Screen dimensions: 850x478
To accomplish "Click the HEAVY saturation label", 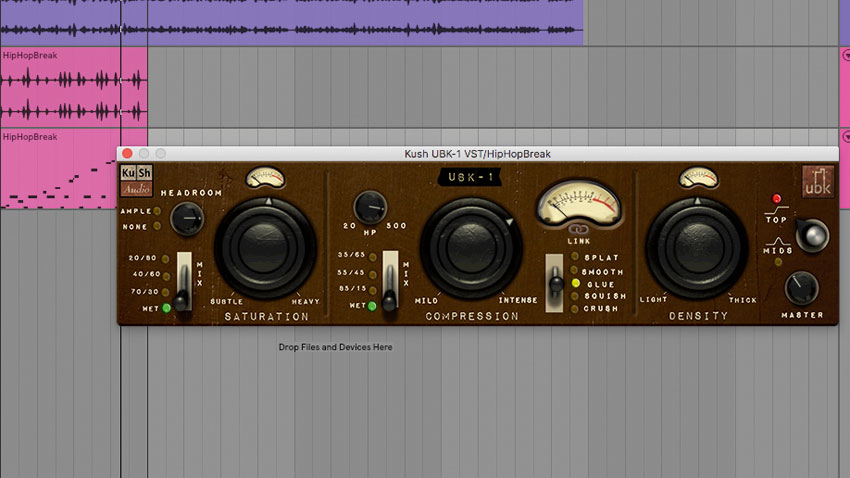I will 306,301.
